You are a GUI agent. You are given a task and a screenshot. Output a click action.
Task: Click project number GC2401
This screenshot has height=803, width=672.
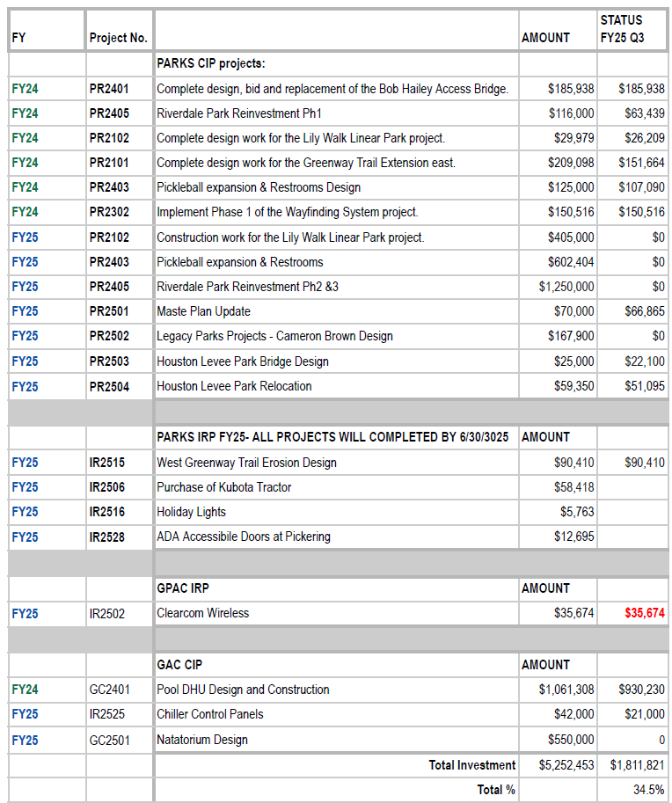pos(109,690)
